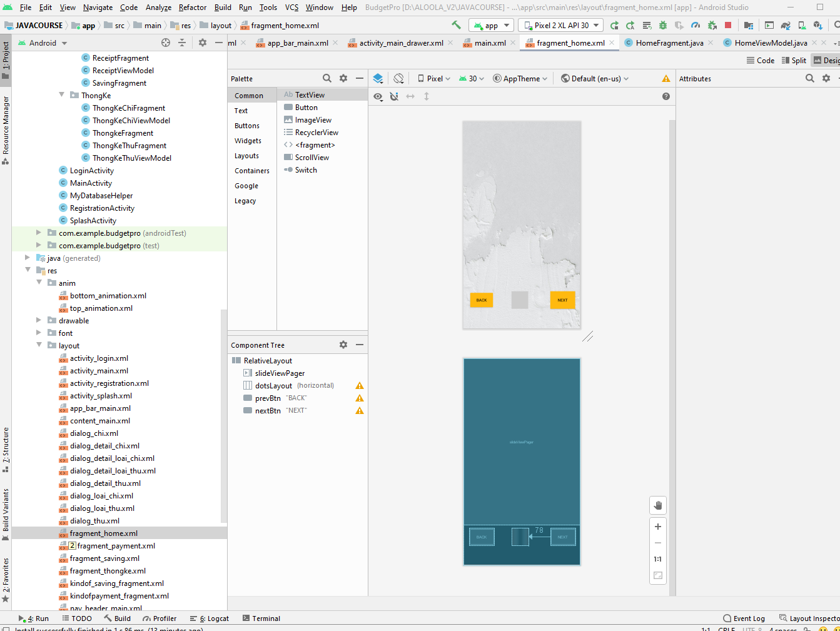Image resolution: width=840 pixels, height=631 pixels.
Task: Click the Disable Autoconnect magnet icon
Action: click(x=394, y=96)
